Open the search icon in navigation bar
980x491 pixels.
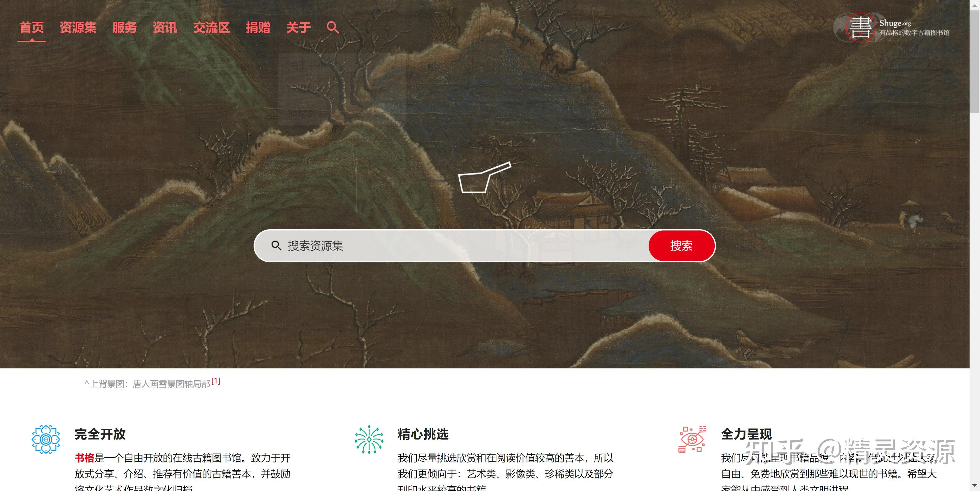click(x=333, y=27)
